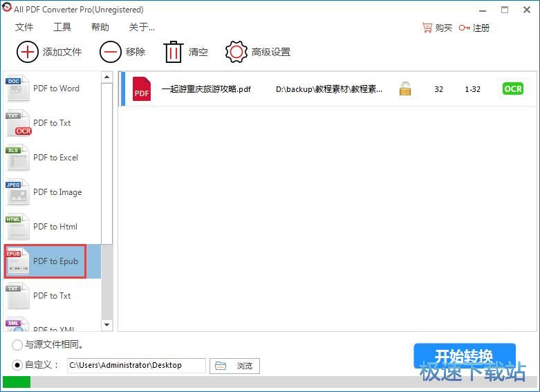
Task: Click the PDF to Html label
Action: (x=55, y=227)
